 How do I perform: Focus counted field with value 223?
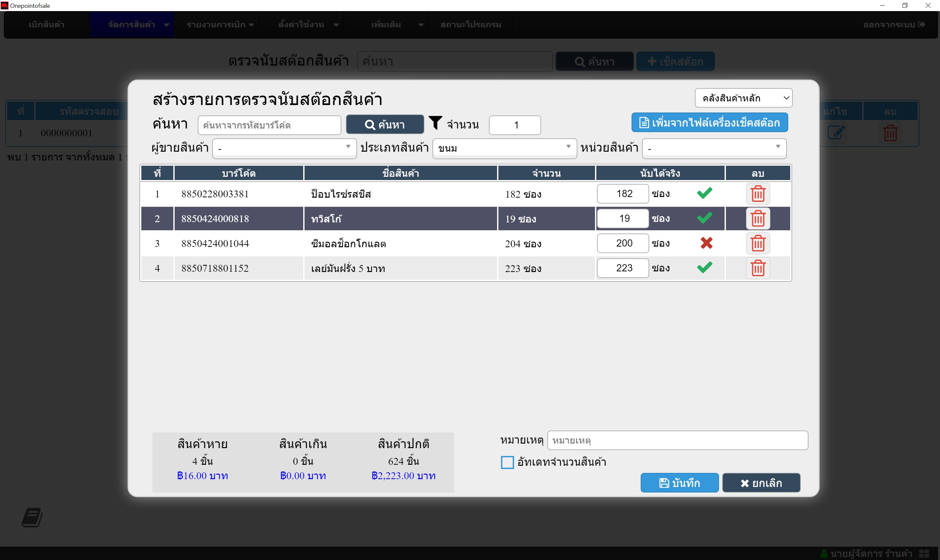[622, 268]
